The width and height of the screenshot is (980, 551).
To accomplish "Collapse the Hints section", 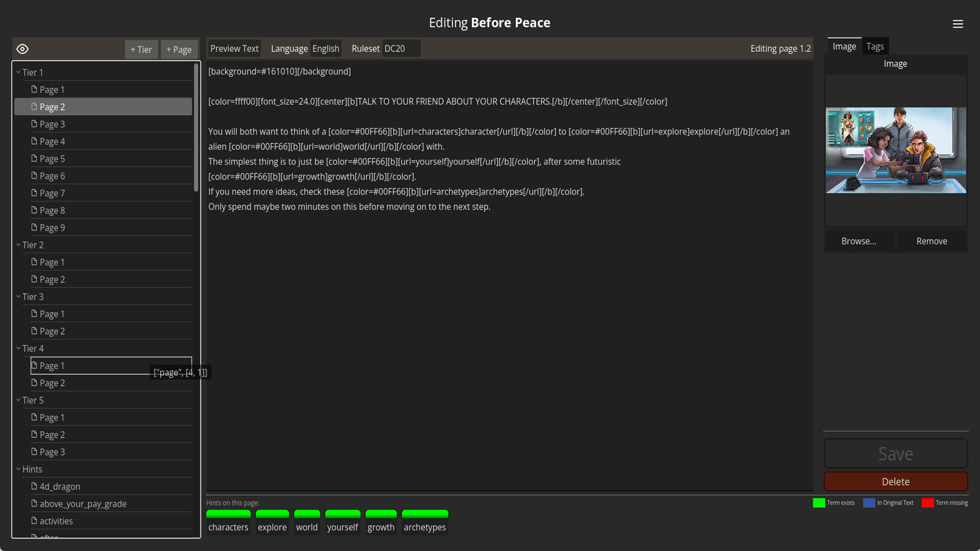I will (x=18, y=469).
